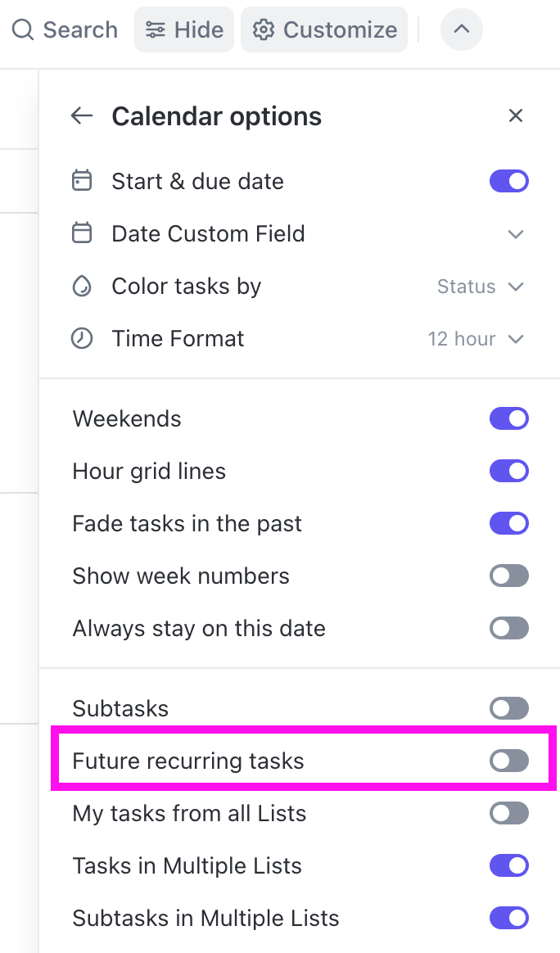Click the clock icon for Time Format

tap(82, 338)
